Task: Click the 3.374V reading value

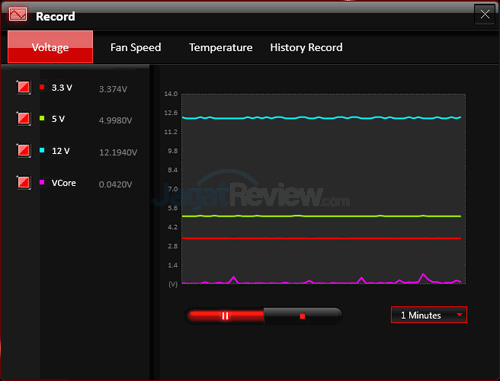Action: point(113,89)
